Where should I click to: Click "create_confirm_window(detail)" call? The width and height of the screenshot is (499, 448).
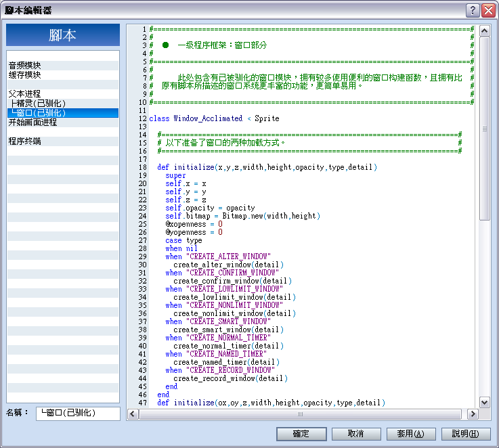(233, 281)
